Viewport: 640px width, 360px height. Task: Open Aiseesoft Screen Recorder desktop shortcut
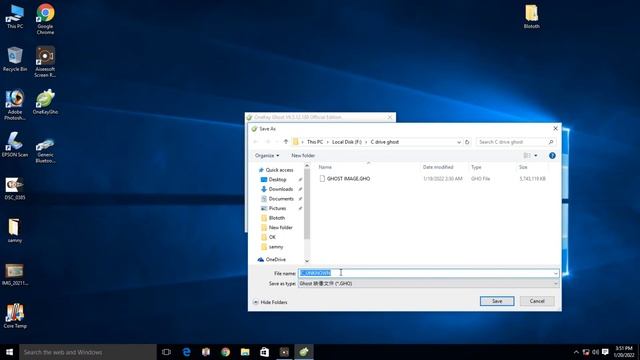pyautogui.click(x=45, y=62)
